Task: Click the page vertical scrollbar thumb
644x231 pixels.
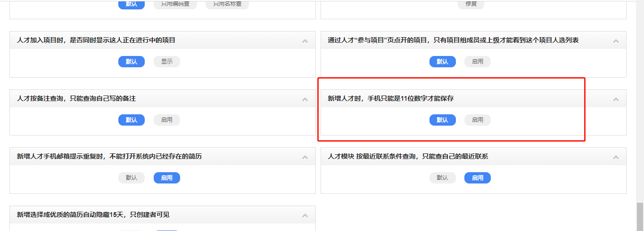Action: (640, 216)
